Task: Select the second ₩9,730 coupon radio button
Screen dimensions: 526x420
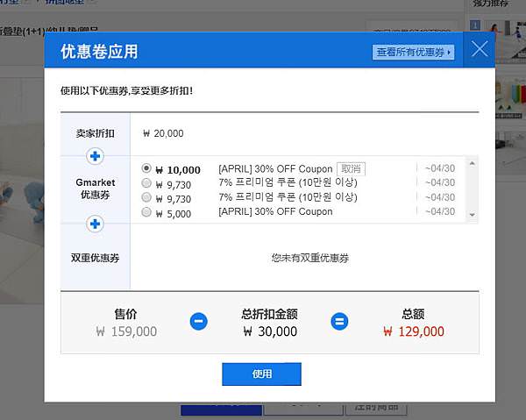Action: (146, 197)
